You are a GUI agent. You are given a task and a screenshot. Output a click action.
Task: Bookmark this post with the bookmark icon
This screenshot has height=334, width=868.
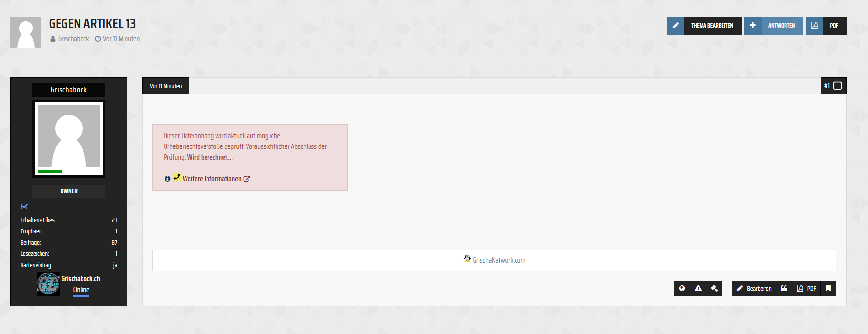(x=828, y=288)
